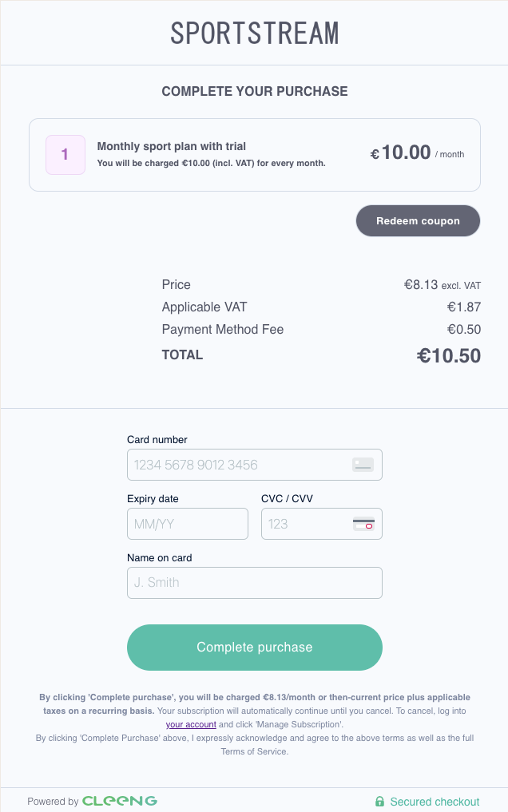Screen dimensions: 508x812
Task: Click the Cleeng logo in footer
Action: (x=120, y=801)
